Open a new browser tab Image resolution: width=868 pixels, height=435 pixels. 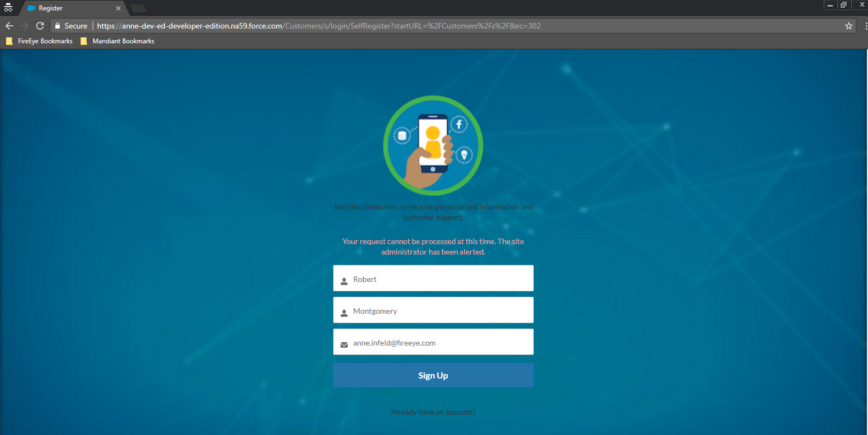(139, 8)
